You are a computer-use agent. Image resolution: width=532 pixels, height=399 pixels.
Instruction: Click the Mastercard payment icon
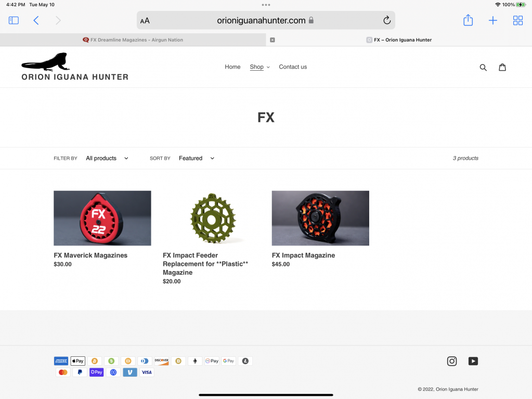click(63, 372)
